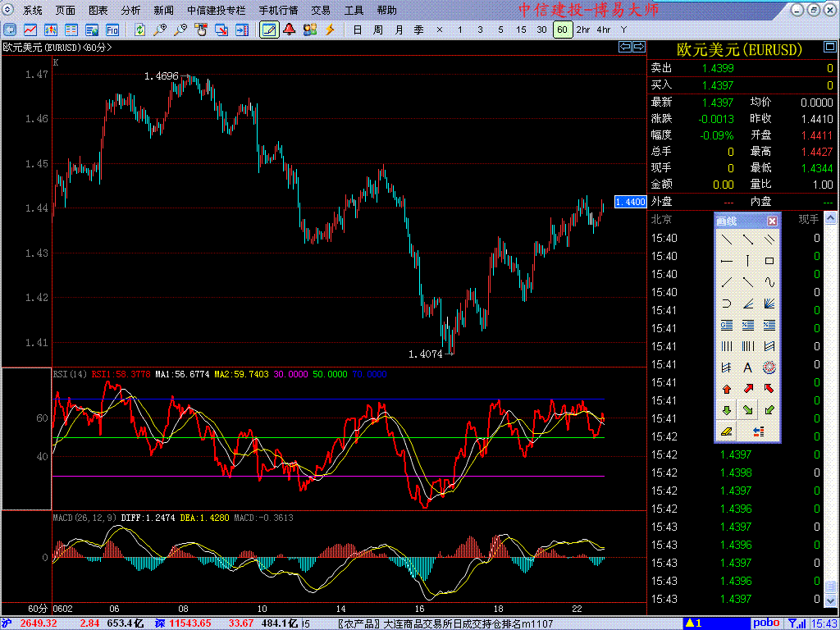
Task: Click the alarm bell icon in toolbar
Action: pyautogui.click(x=290, y=30)
